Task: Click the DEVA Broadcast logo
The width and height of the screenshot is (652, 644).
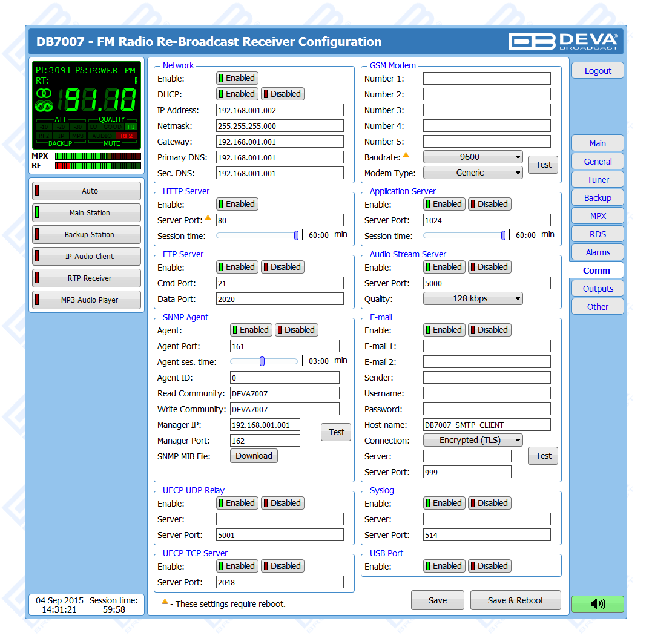Action: pos(563,41)
